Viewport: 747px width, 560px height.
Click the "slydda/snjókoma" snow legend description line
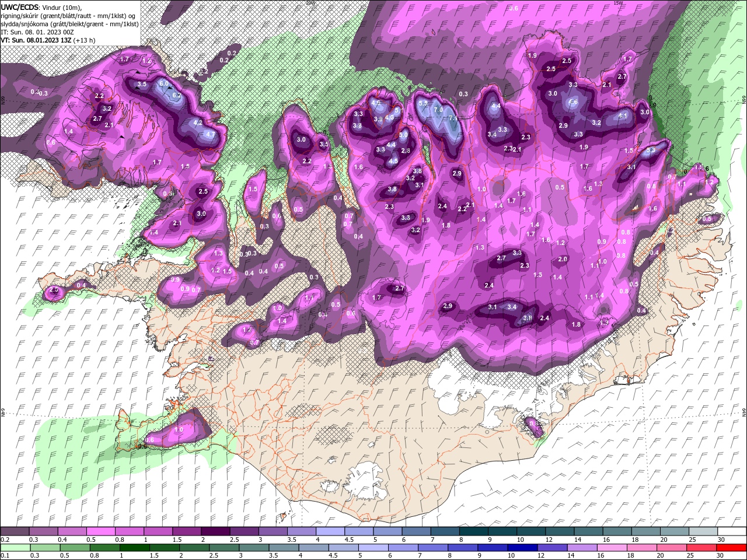pyautogui.click(x=68, y=23)
